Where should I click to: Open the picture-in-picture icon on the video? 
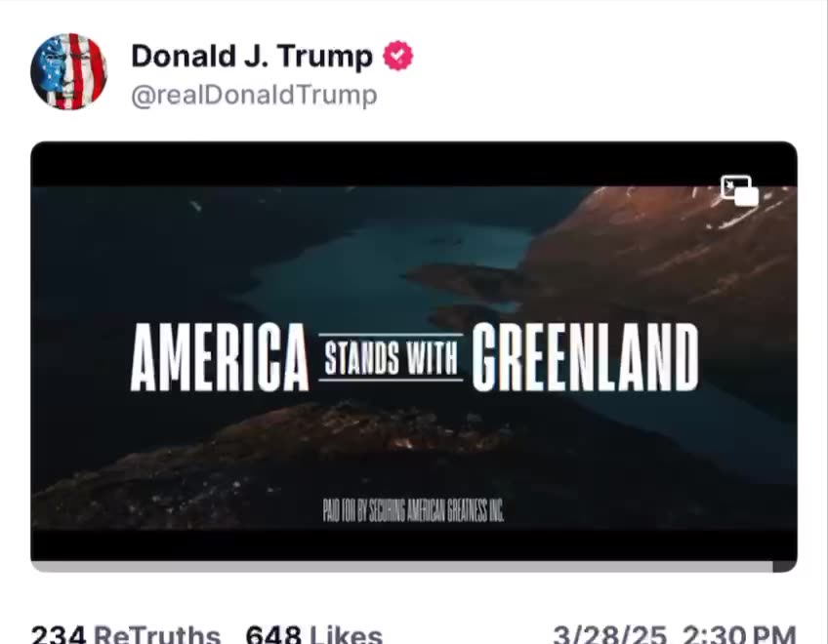coord(739,190)
